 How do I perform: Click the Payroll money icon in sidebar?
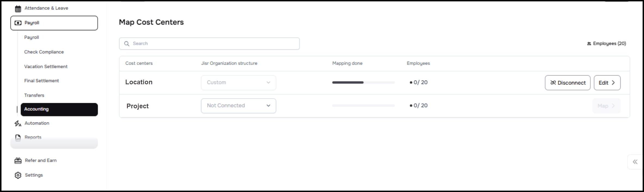point(18,23)
